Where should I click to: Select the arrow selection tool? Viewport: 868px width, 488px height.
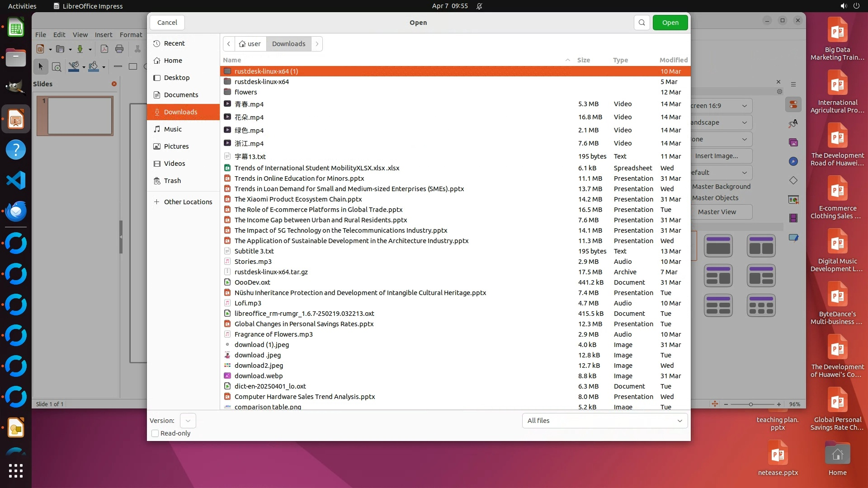(x=41, y=67)
